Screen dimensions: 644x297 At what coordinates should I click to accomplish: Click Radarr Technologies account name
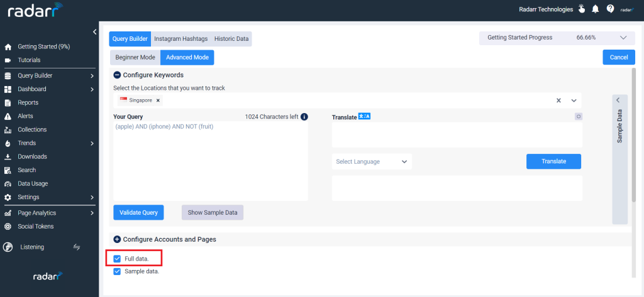tap(546, 9)
